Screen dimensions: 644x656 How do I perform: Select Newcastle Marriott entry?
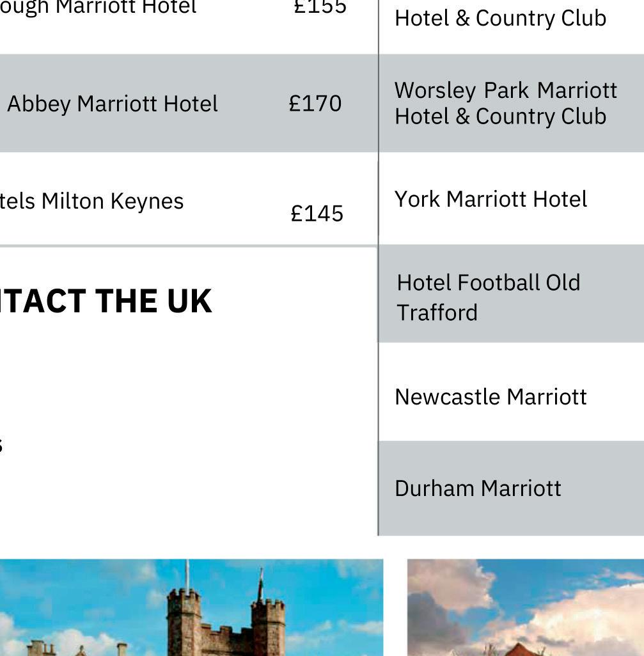(491, 397)
